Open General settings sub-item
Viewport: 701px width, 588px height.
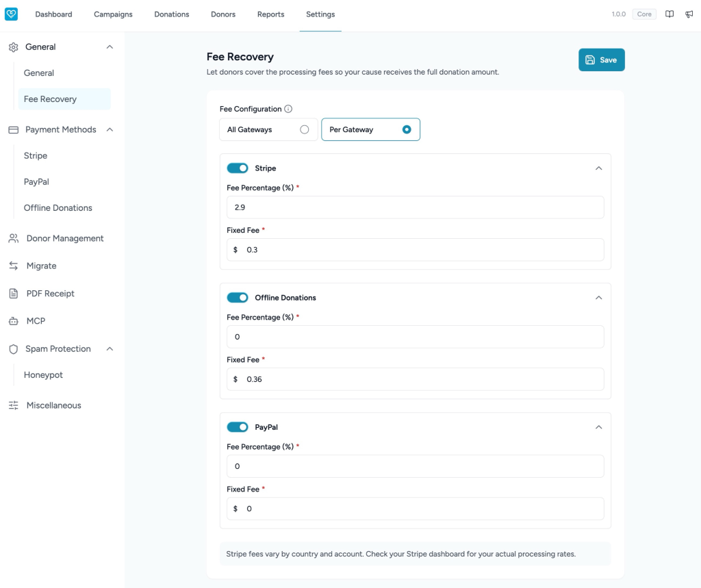[39, 73]
